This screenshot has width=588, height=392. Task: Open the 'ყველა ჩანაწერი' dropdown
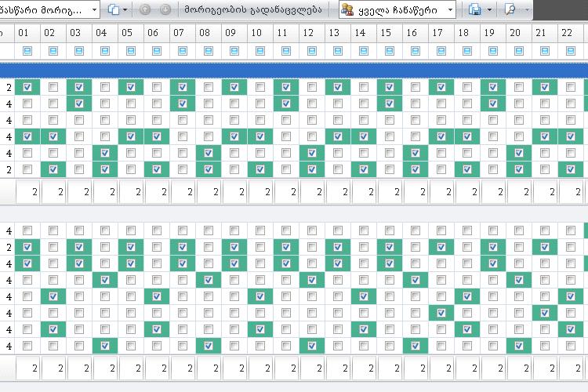pos(397,9)
